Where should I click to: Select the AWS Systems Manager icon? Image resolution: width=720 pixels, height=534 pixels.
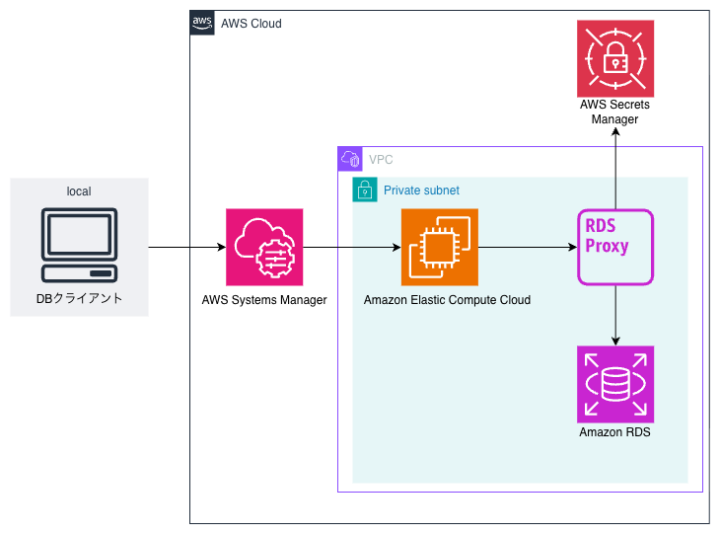coord(264,247)
